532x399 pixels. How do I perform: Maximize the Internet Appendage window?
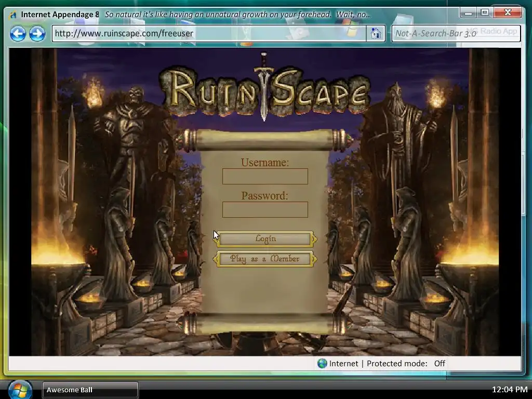point(485,12)
